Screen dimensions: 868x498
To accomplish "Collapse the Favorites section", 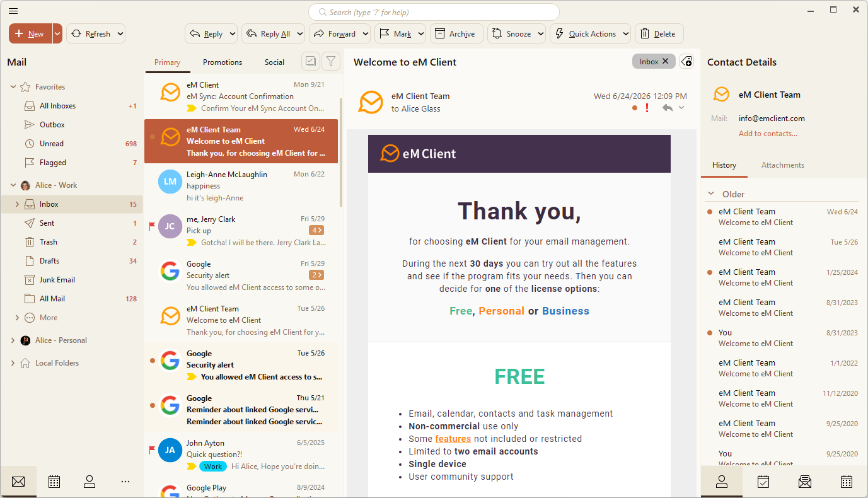I will (x=13, y=87).
